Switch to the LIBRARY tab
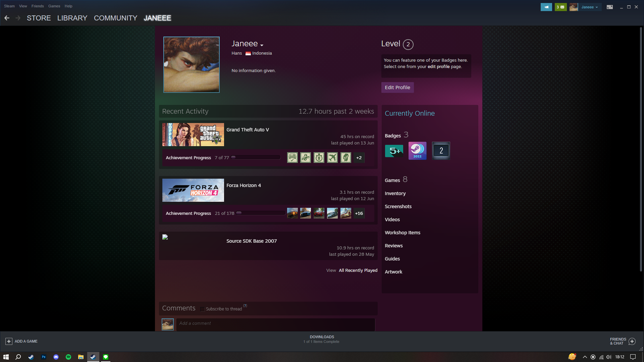644x362 pixels. pyautogui.click(x=72, y=18)
